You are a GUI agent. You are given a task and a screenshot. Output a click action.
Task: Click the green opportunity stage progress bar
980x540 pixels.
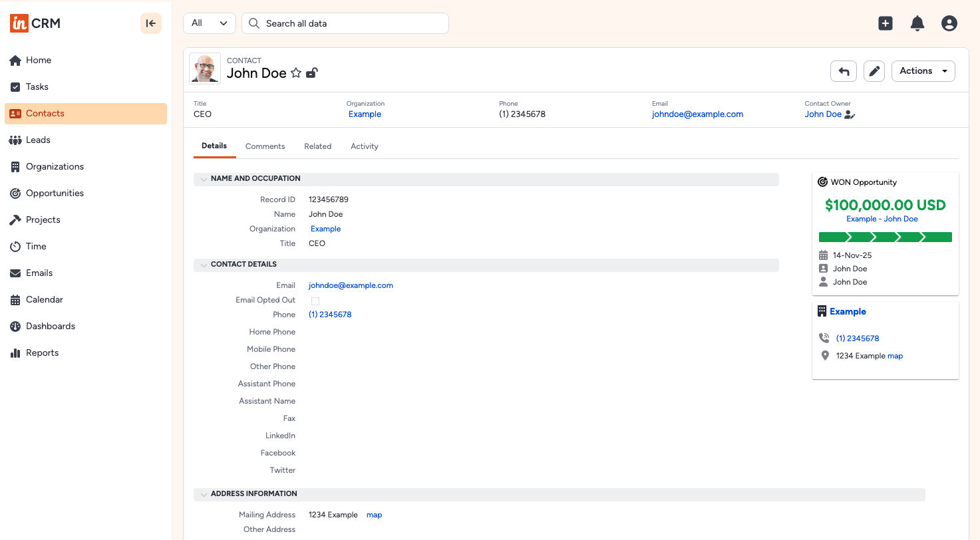click(885, 237)
